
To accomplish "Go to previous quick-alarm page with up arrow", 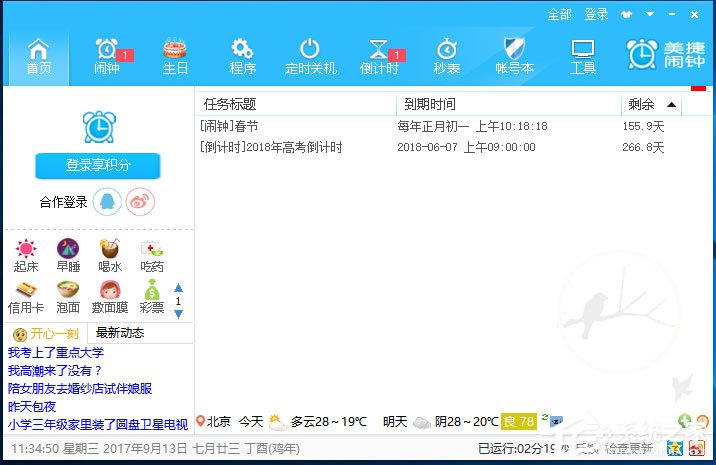I will tap(179, 288).
